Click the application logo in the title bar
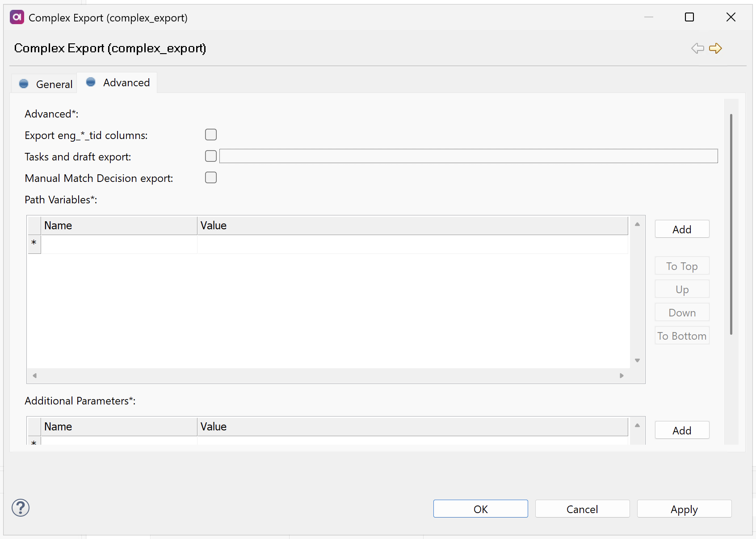Screen dimensions: 756x539 (x=17, y=17)
